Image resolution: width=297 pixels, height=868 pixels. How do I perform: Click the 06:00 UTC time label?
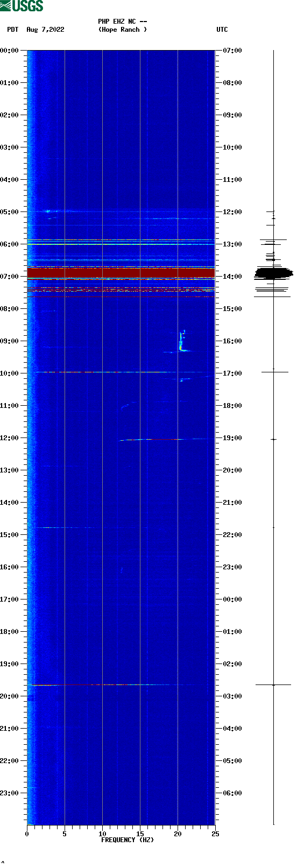pos(232,793)
